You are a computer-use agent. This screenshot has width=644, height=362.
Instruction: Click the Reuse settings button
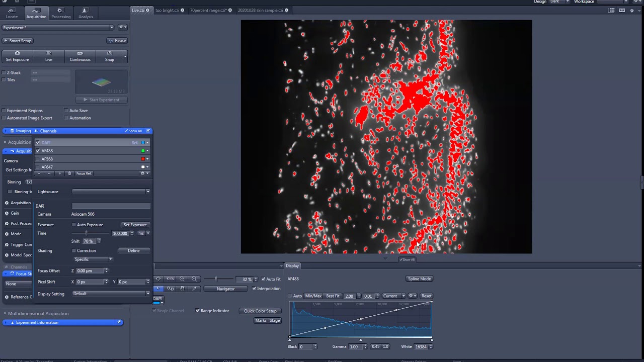[117, 41]
